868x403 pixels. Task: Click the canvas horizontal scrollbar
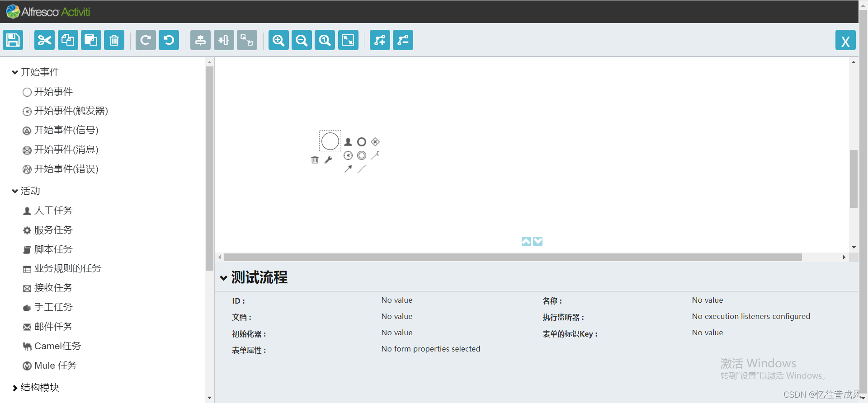pyautogui.click(x=513, y=257)
